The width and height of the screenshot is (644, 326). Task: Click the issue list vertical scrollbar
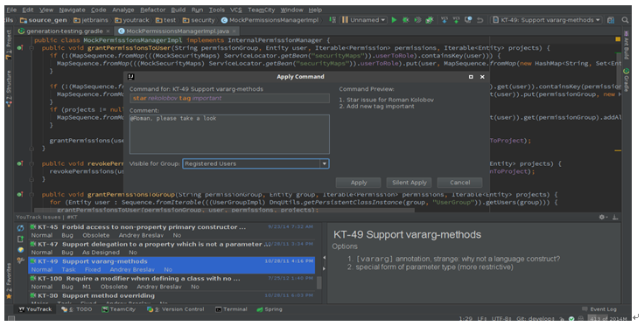point(319,283)
